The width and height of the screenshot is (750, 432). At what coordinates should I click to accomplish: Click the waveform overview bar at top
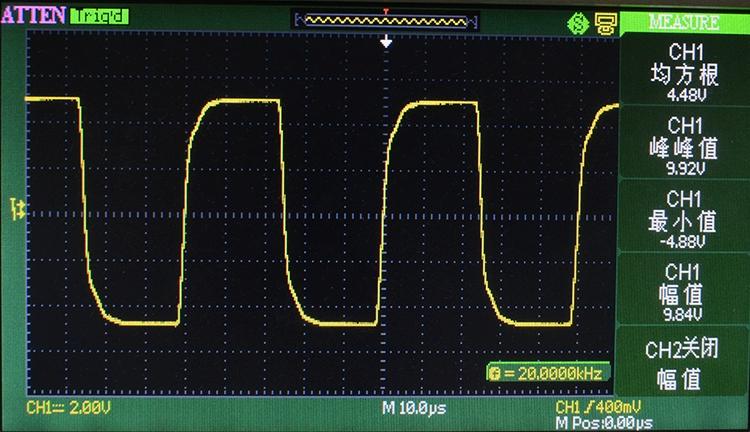click(382, 20)
